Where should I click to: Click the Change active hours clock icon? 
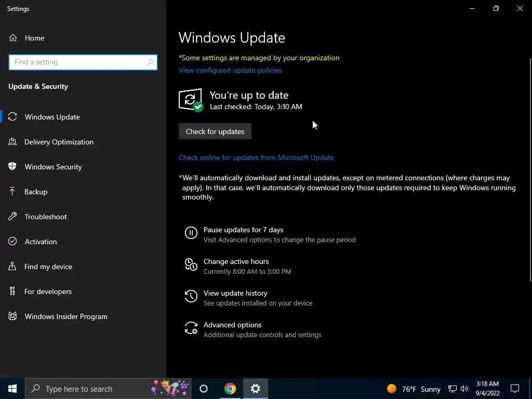point(191,264)
